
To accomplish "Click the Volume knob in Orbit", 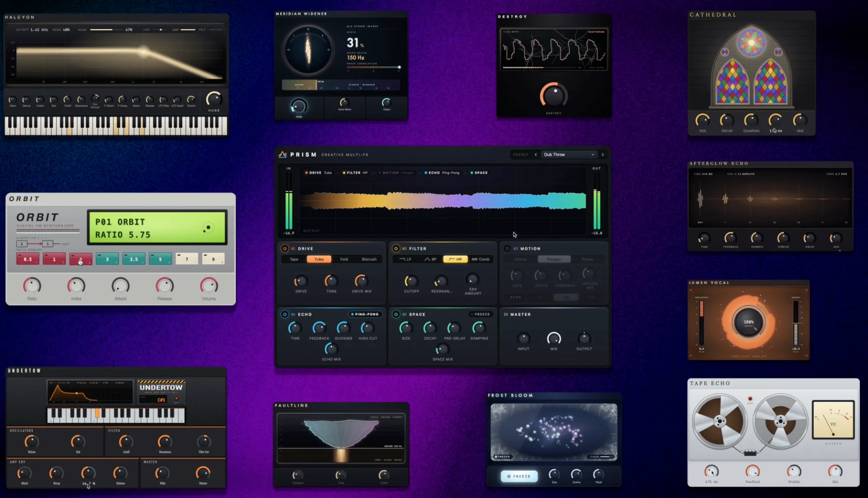I will 209,286.
